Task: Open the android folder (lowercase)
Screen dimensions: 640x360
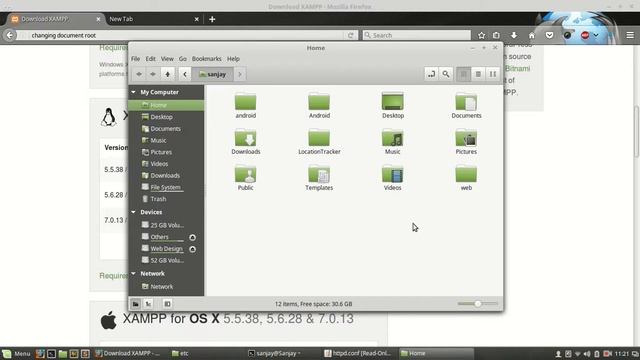Action: (245, 105)
